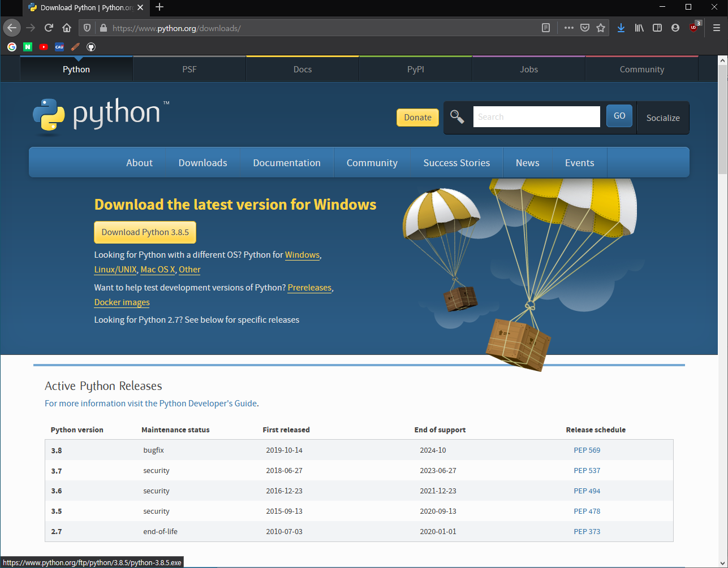Expand the Socialize dropdown
This screenshot has width=728, height=568.
click(x=663, y=118)
